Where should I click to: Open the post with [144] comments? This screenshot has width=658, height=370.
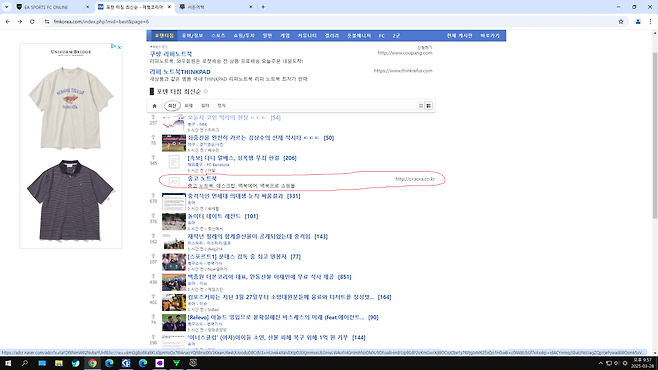277,338
